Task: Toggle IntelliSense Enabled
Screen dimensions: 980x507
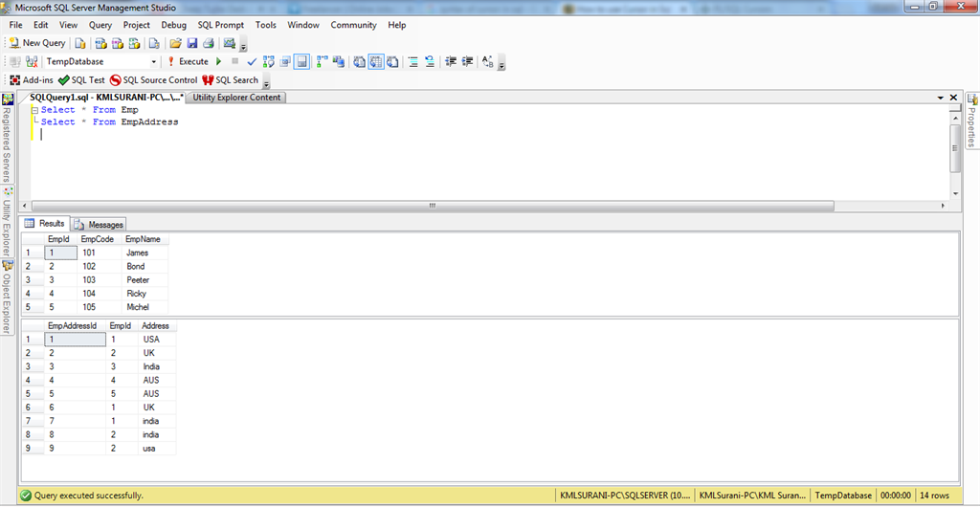Action: (x=301, y=62)
